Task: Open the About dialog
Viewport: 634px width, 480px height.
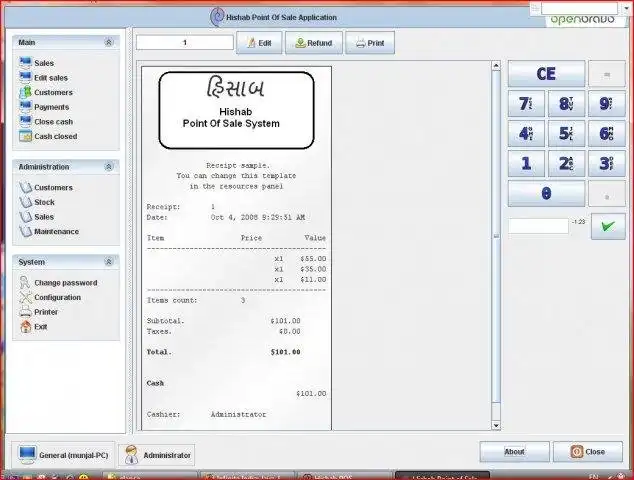Action: pos(514,451)
